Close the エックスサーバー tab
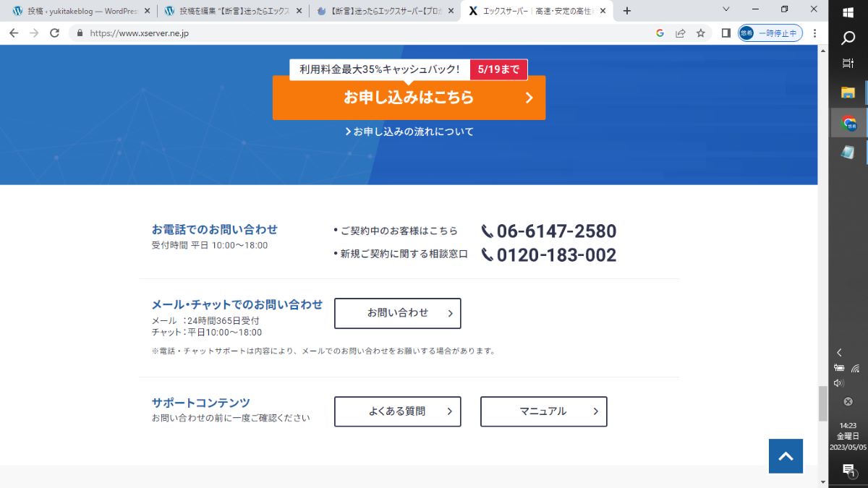The height and width of the screenshot is (488, 868). click(603, 11)
